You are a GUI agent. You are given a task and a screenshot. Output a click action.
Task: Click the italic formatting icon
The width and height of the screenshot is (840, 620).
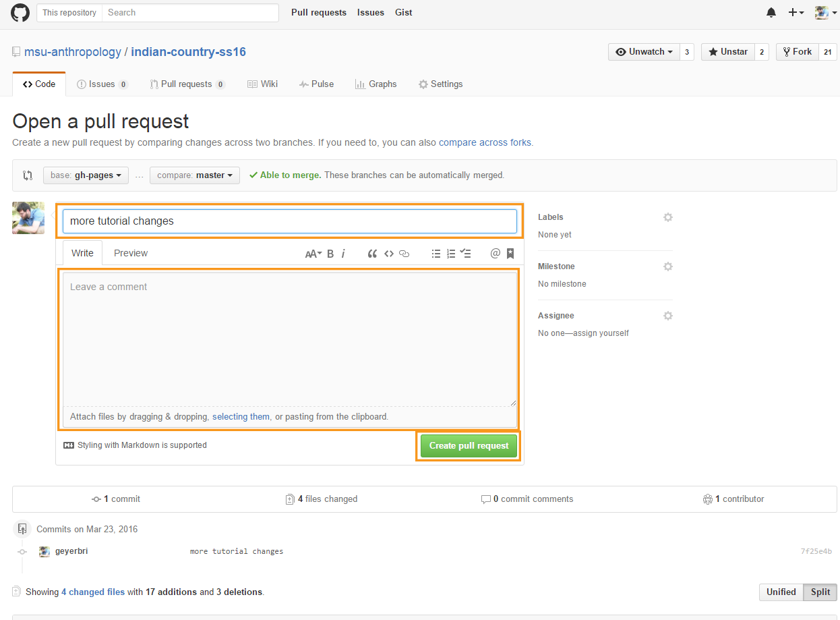point(343,254)
